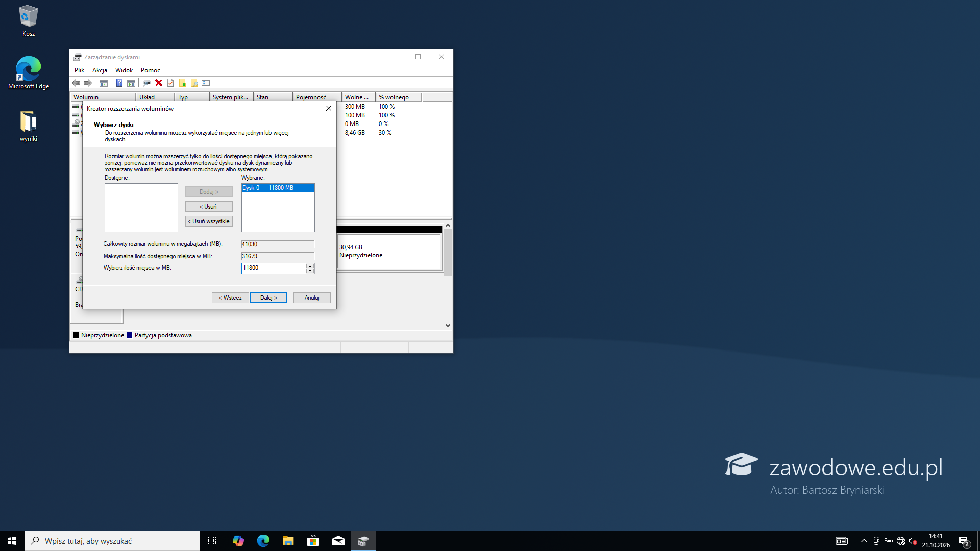Click the Windows search box on taskbar

pyautogui.click(x=112, y=541)
